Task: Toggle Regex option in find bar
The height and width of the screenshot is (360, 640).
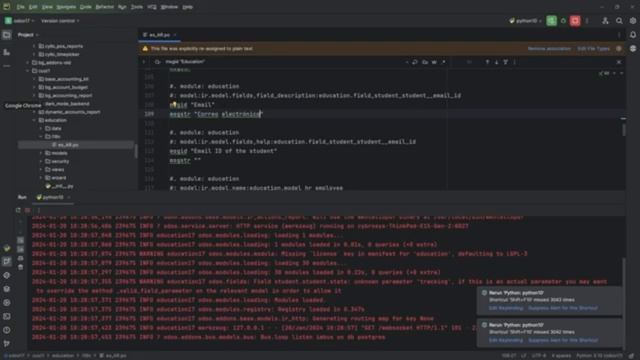Action: click(x=444, y=62)
